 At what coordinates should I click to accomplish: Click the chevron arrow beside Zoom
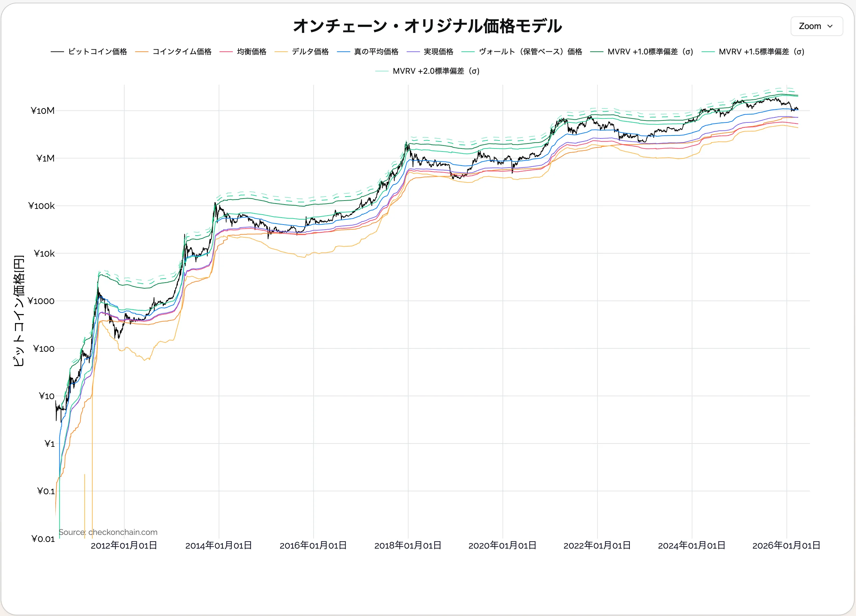coord(830,26)
